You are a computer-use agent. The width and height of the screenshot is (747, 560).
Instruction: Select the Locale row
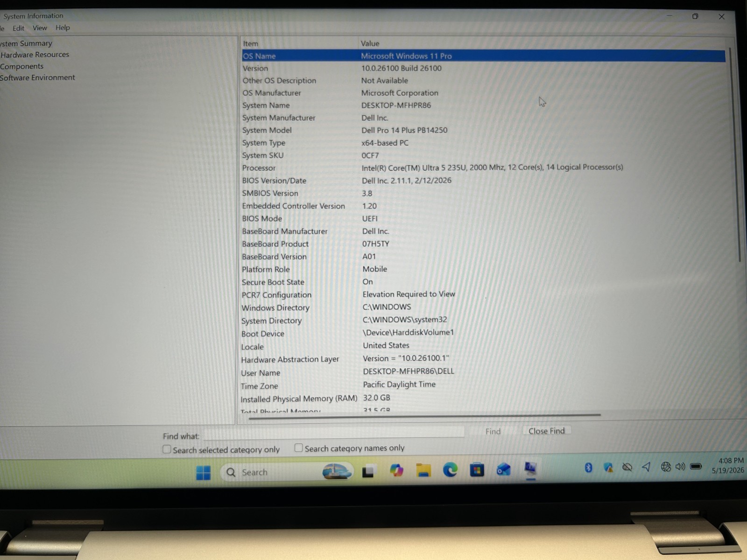point(483,346)
